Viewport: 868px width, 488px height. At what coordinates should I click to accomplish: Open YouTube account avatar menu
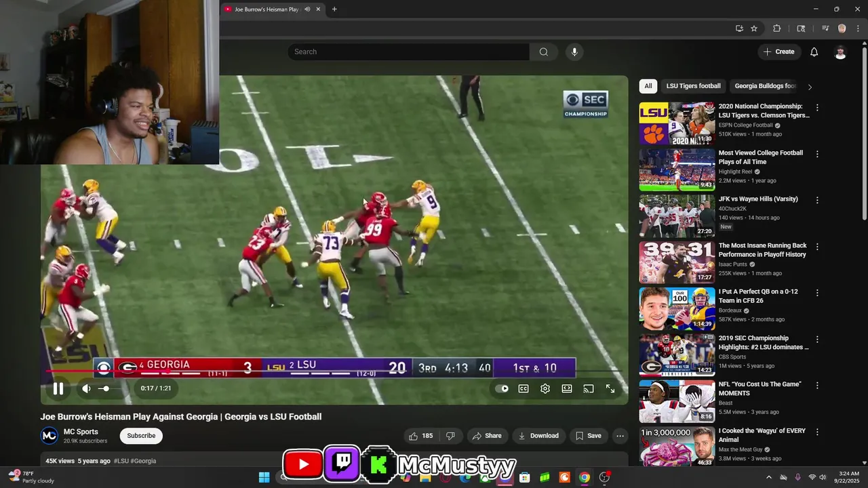pos(840,52)
